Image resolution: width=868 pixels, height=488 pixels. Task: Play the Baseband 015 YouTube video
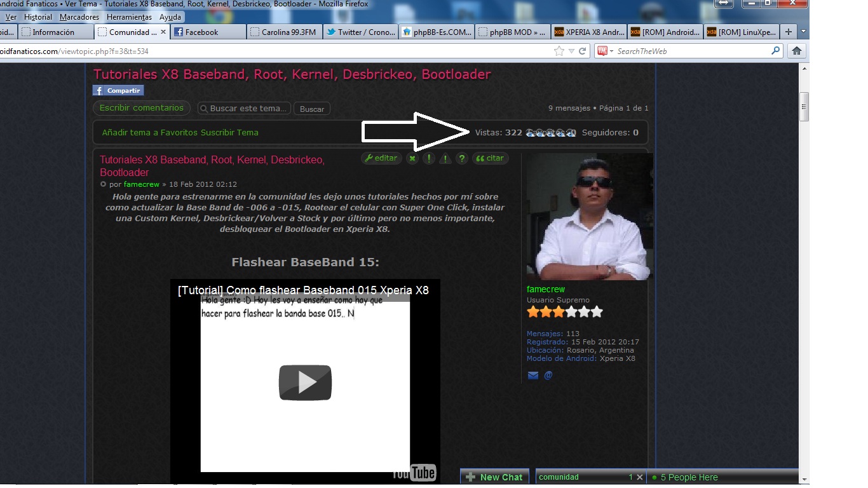coord(305,383)
